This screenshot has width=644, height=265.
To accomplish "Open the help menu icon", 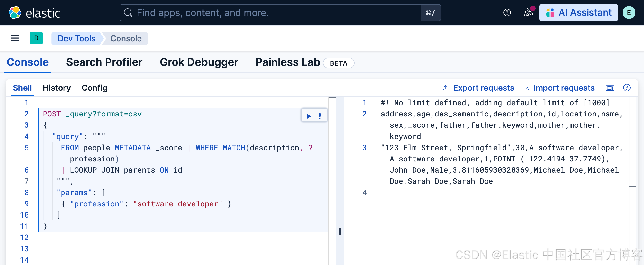I will 507,13.
